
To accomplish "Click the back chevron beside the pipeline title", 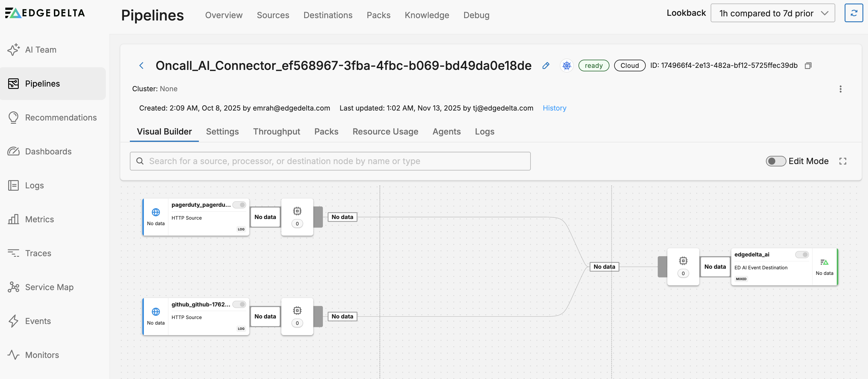I will pos(142,65).
